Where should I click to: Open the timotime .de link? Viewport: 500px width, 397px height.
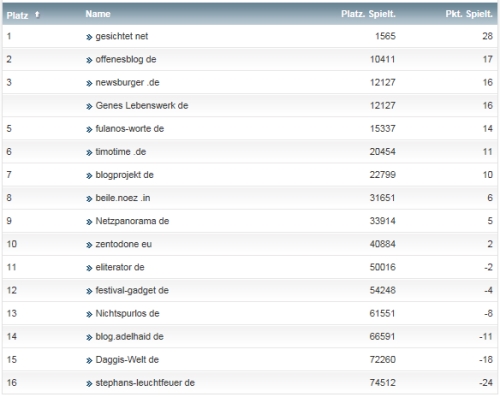point(121,152)
